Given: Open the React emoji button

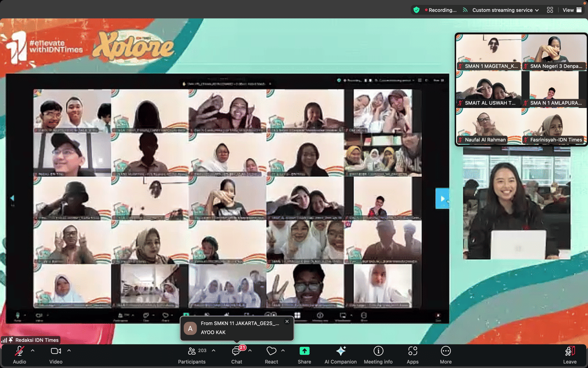Looking at the screenshot, I should (x=271, y=355).
